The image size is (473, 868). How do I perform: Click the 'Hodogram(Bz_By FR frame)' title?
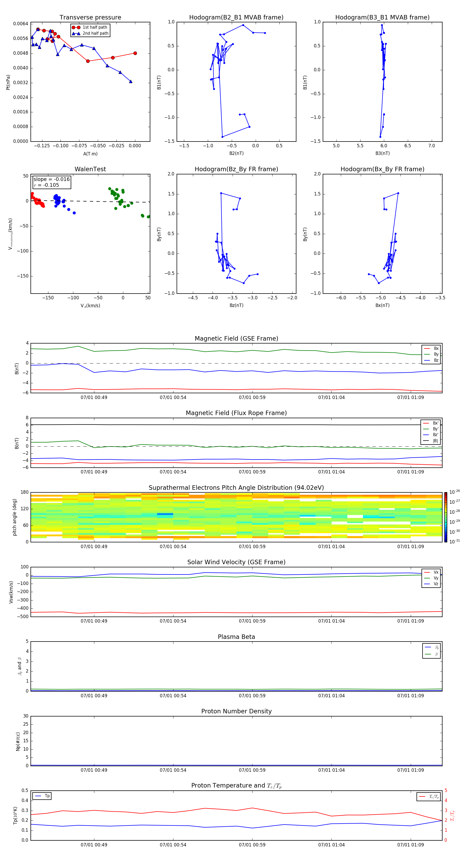tap(236, 169)
